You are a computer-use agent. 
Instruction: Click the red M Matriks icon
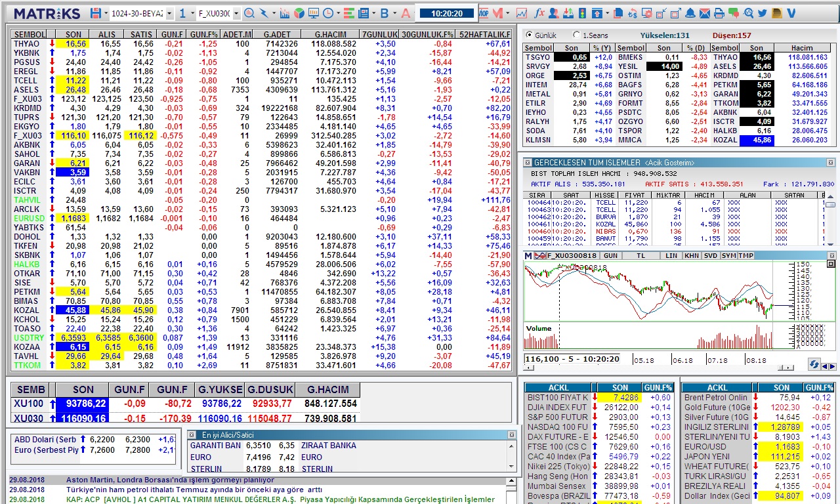pyautogui.click(x=498, y=13)
